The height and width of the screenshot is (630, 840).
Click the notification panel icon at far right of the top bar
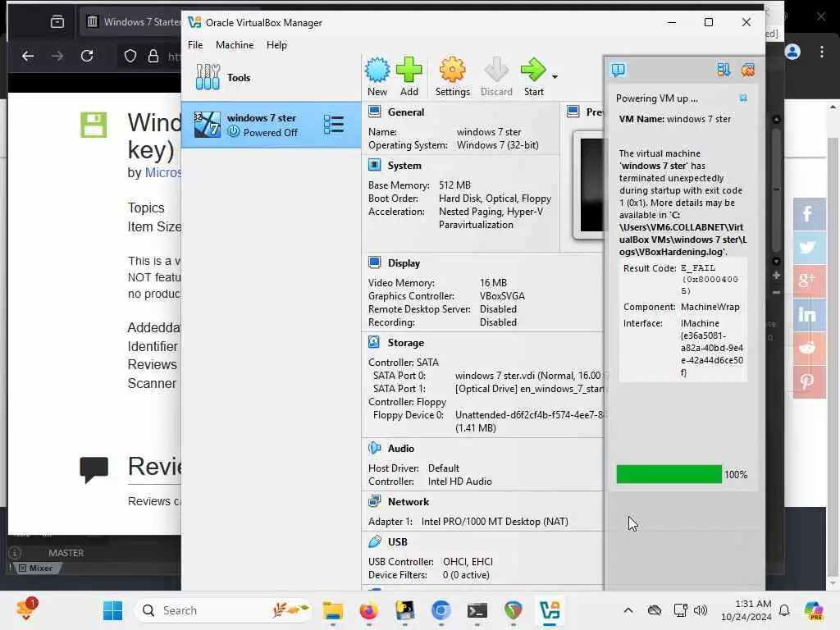748,70
